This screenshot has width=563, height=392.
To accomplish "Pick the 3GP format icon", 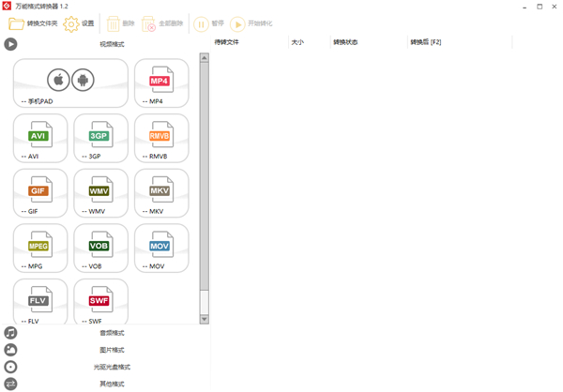I will point(99,138).
